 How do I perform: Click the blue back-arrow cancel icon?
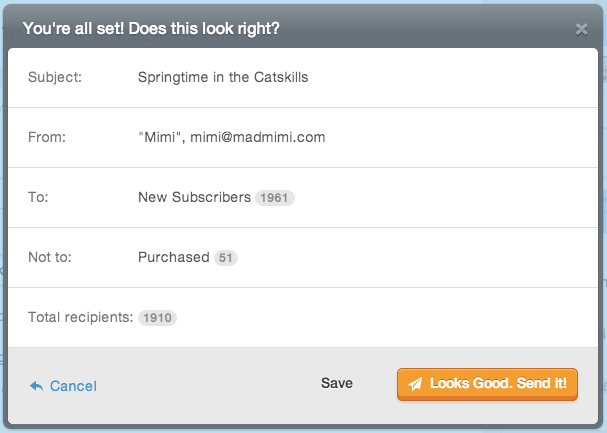click(x=36, y=386)
